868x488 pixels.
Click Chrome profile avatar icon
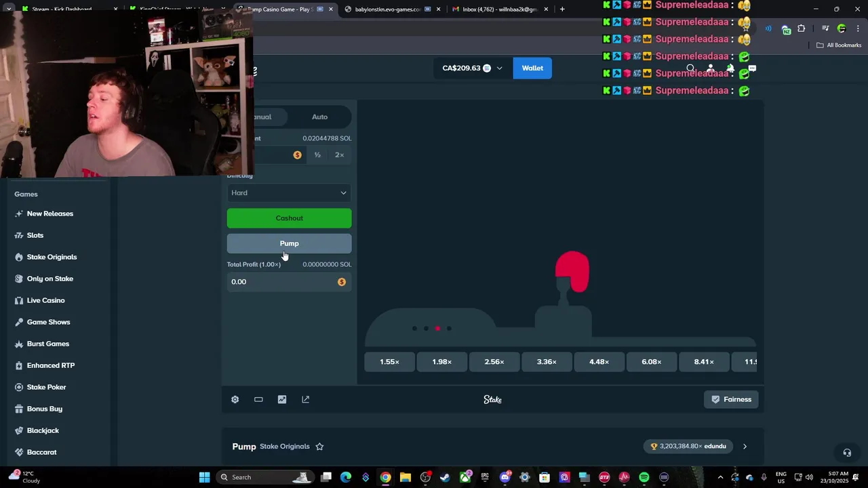(842, 28)
